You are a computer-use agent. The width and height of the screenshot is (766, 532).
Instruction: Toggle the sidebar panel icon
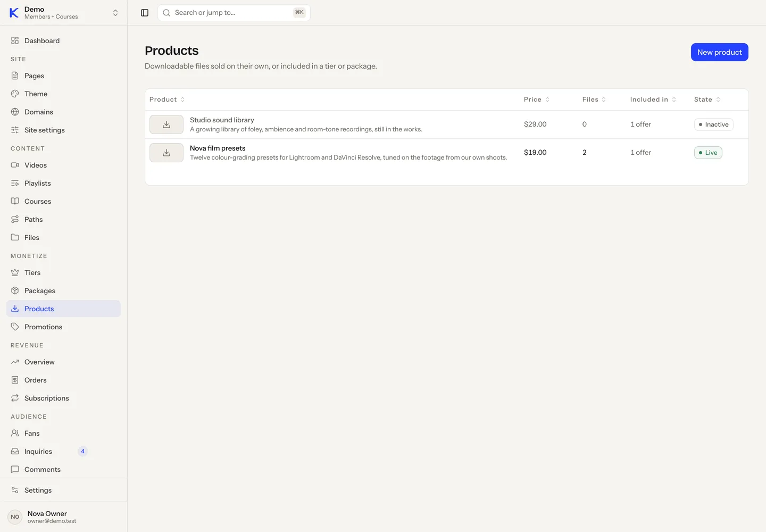pos(145,13)
